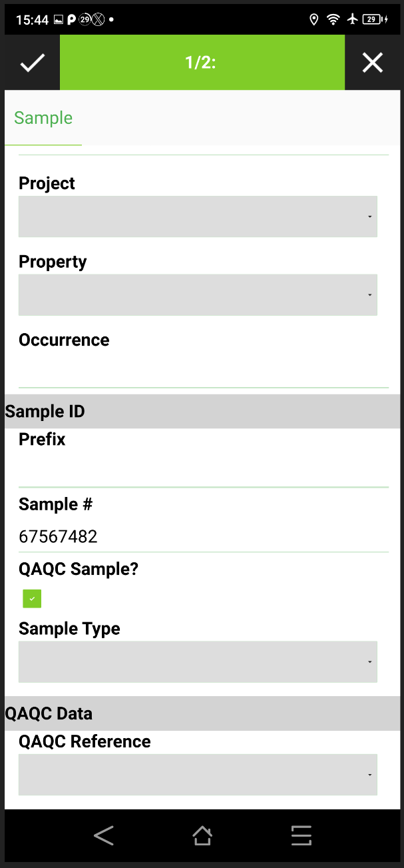Open the Sample Type dropdown

coord(198,661)
